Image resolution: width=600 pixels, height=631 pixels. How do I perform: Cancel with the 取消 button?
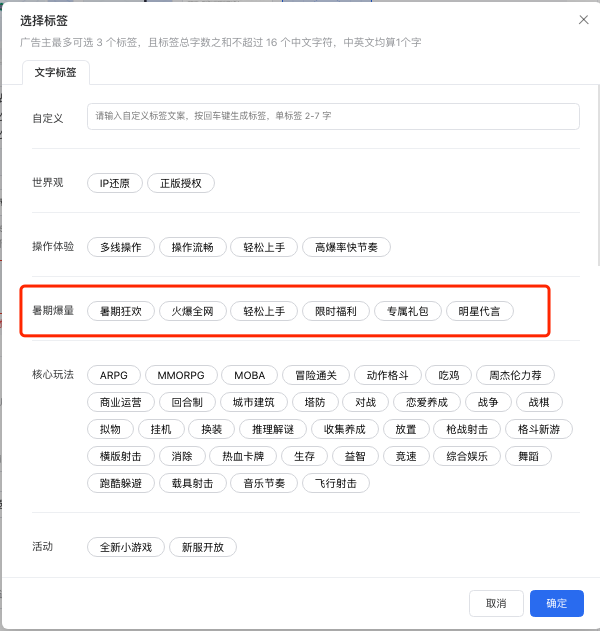[496, 603]
